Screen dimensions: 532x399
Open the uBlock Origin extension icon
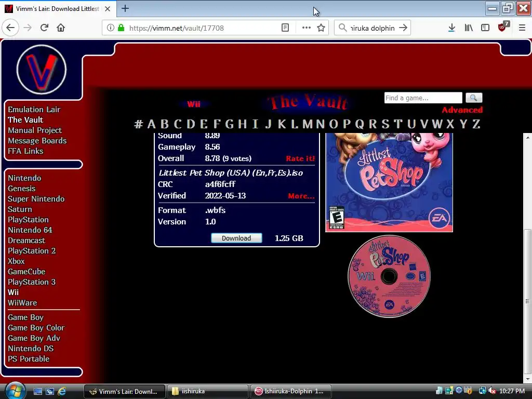(503, 27)
